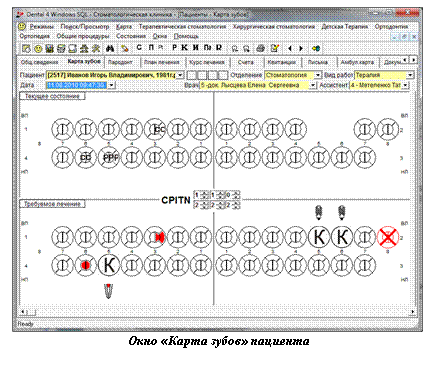Open the Состояния menu

131,36
